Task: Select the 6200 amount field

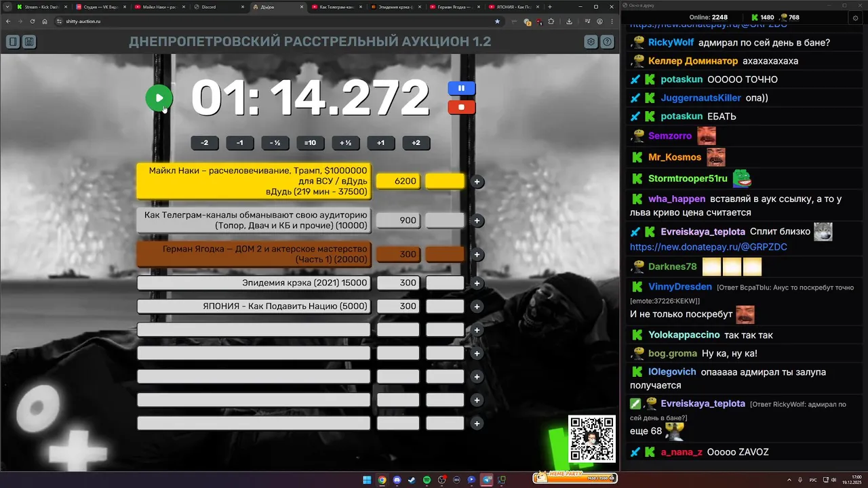Action: pos(398,182)
